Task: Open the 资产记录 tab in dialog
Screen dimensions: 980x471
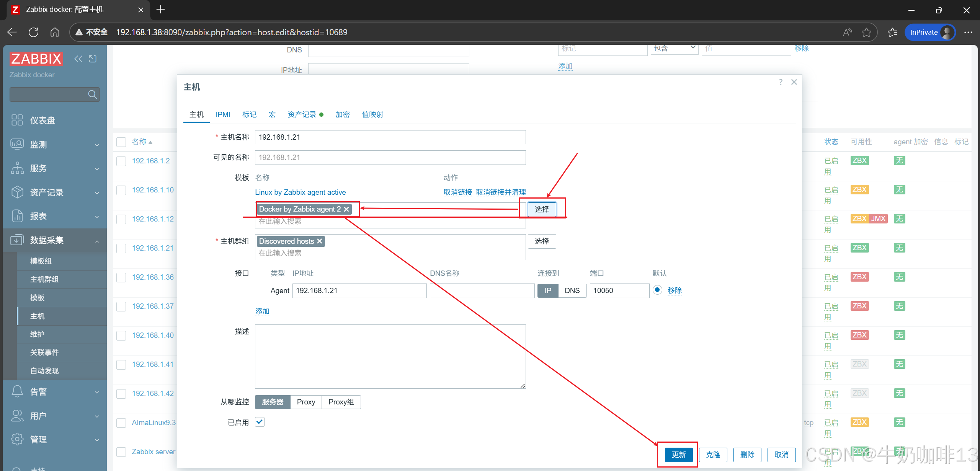Action: pos(302,114)
